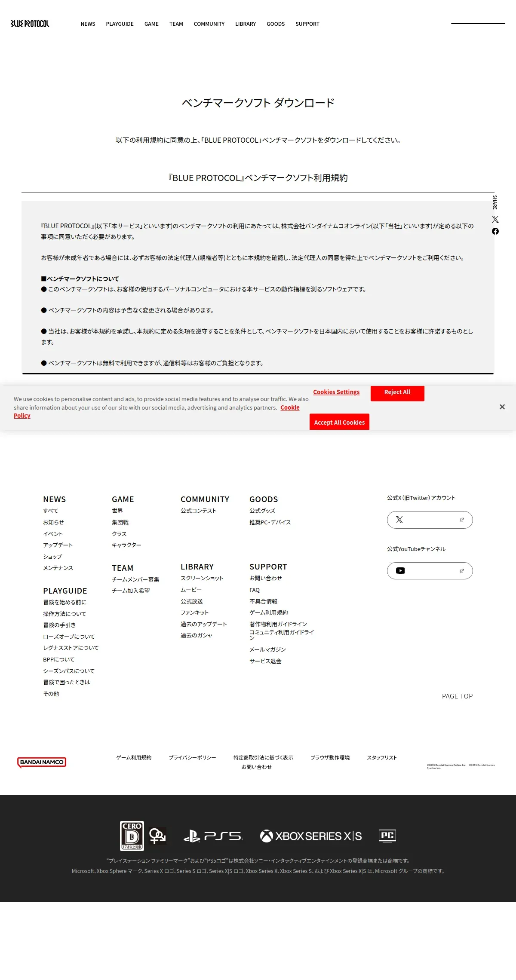The height and width of the screenshot is (980, 516).
Task: Click the CERO content descriptor icon beside rating
Action: [157, 836]
